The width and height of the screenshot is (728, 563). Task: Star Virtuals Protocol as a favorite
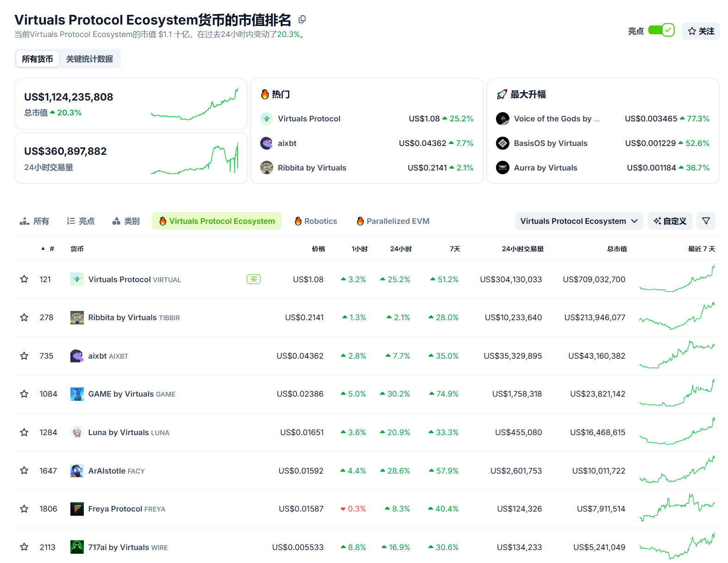pos(24,279)
